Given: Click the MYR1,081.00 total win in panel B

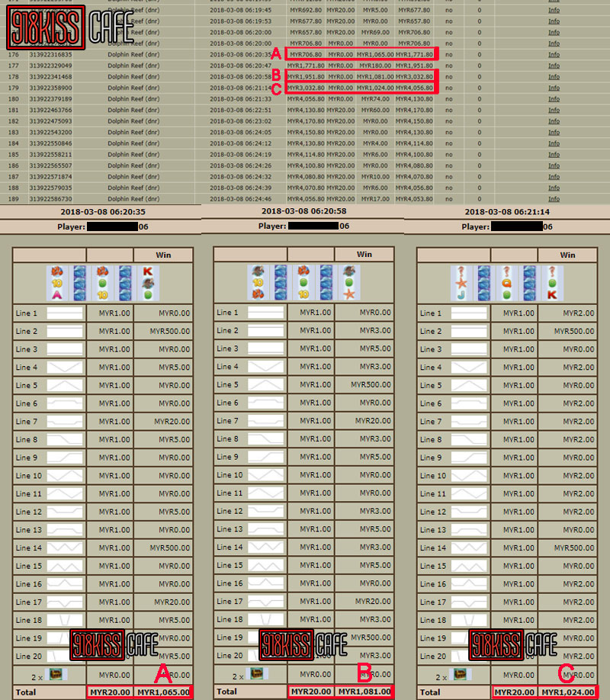Looking at the screenshot, I should tap(364, 692).
